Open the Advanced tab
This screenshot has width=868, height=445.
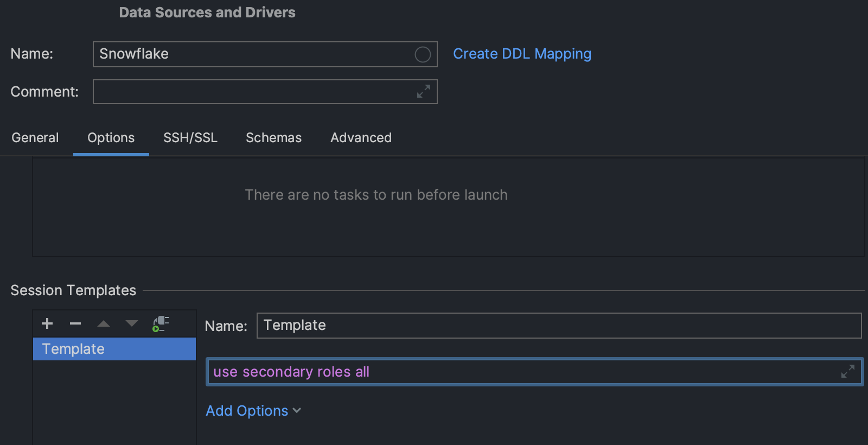click(361, 138)
